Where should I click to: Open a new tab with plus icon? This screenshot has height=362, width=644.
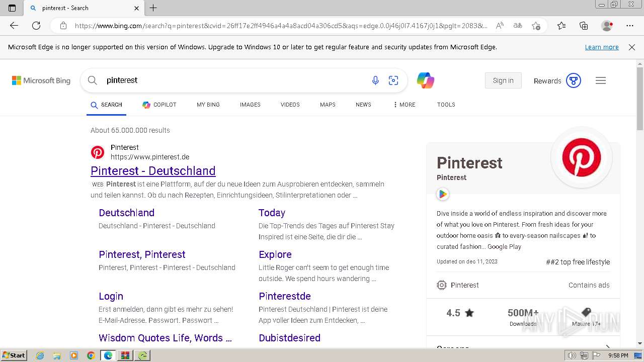pos(153,8)
